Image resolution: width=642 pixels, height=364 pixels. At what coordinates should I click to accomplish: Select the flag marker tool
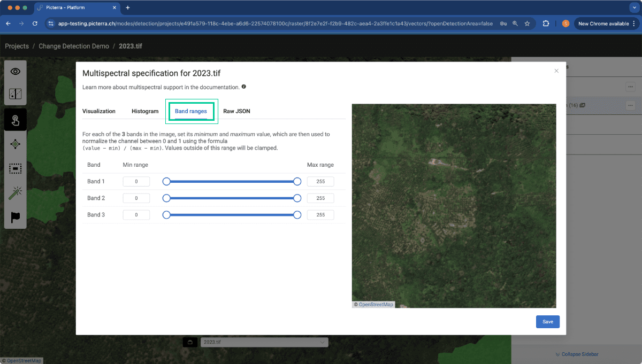coord(16,217)
